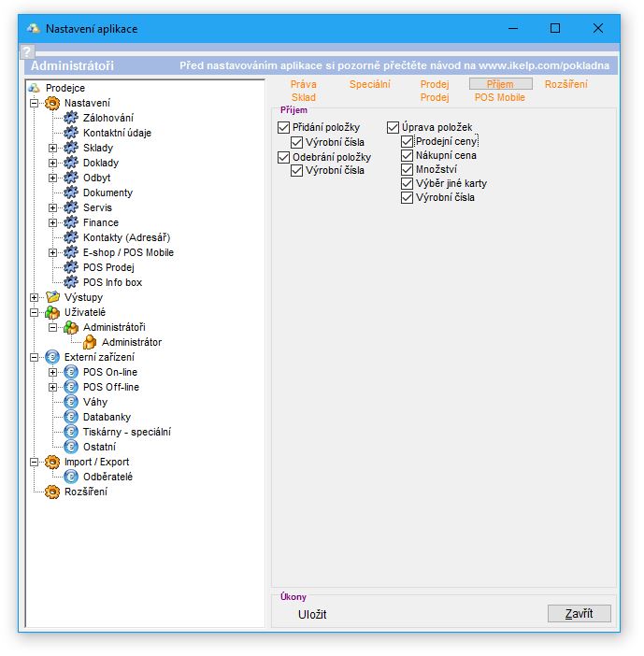Click the Výstupy folder icon

coord(52,297)
